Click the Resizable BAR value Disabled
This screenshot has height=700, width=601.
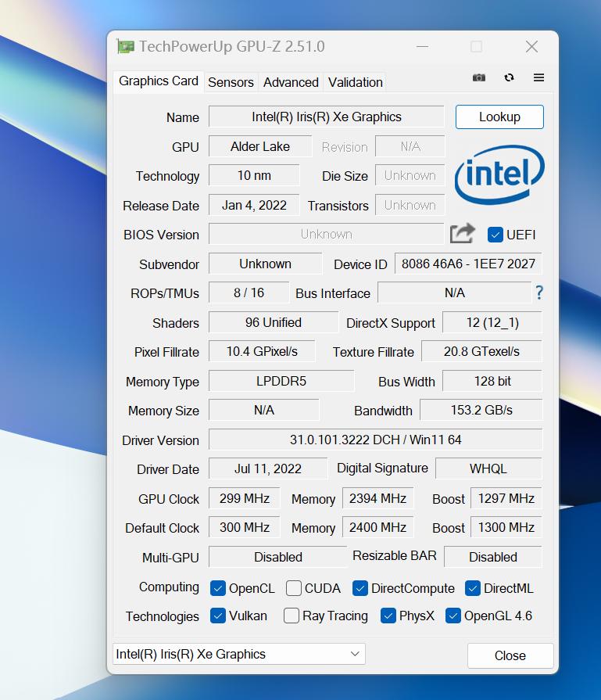coord(493,557)
